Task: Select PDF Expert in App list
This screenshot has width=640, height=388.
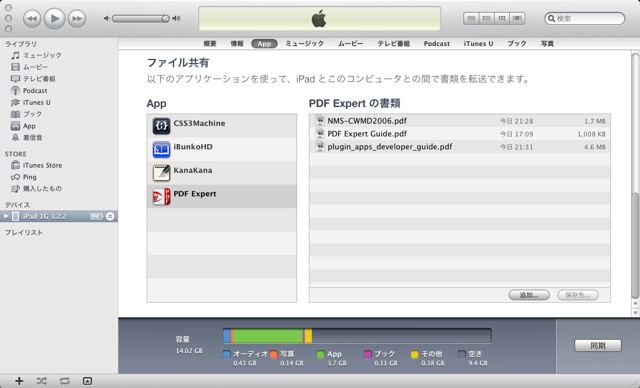Action: [x=222, y=196]
